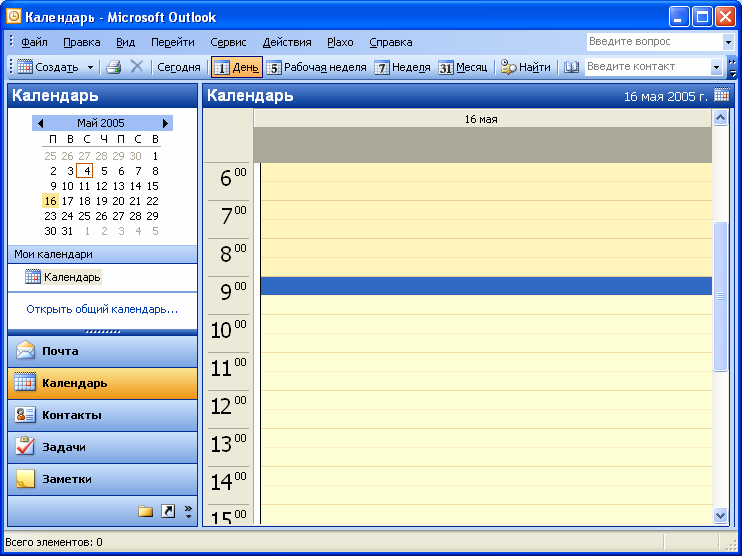The width and height of the screenshot is (742, 556).
Task: Click the Folder List icon in navigation pane
Action: (x=146, y=511)
